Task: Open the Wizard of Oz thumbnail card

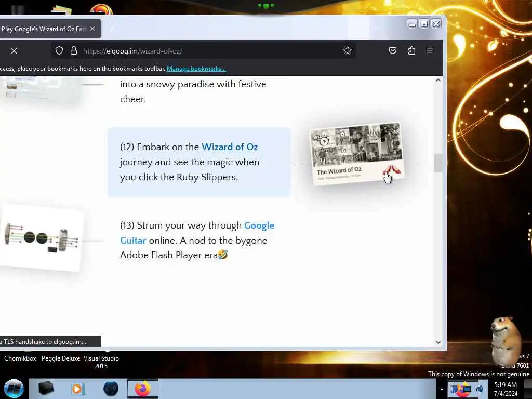Action: pos(356,154)
